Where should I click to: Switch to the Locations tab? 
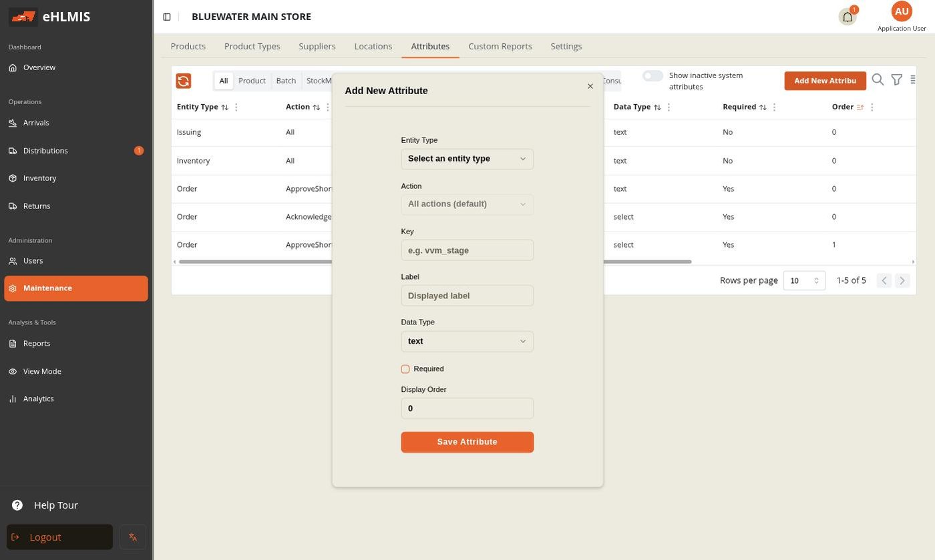pyautogui.click(x=373, y=47)
